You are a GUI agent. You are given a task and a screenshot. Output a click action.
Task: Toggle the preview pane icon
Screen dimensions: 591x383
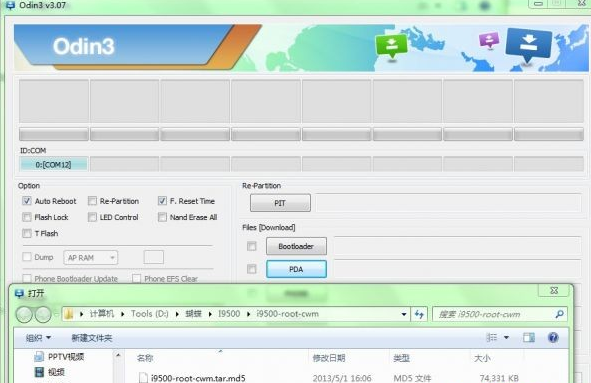click(529, 337)
